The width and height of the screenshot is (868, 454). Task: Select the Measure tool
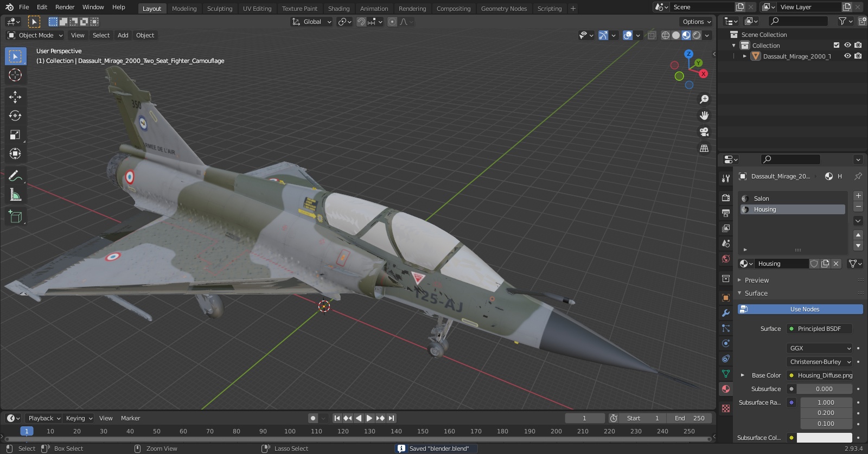coord(15,195)
